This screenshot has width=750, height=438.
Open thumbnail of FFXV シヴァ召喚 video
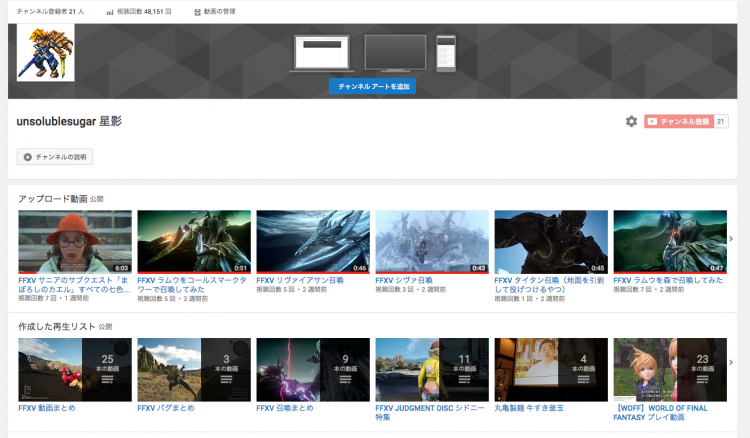click(x=432, y=242)
